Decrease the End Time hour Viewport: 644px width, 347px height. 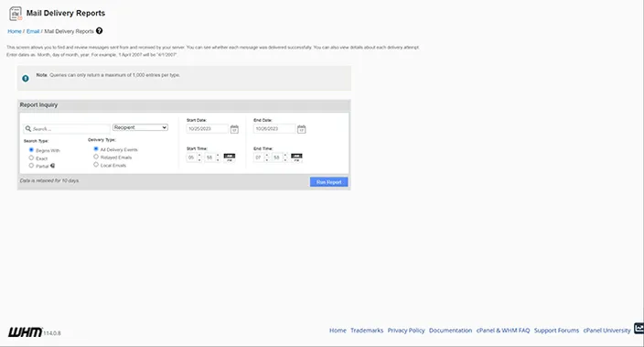click(267, 160)
